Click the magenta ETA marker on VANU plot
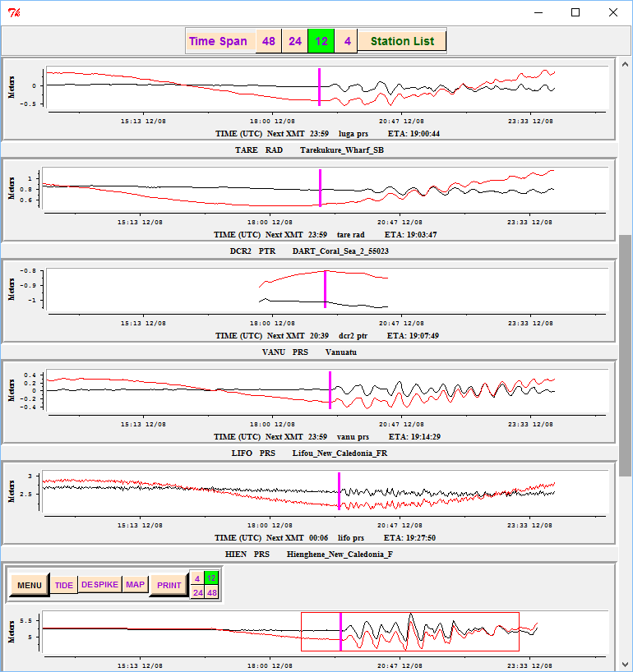633x672 pixels. coord(330,389)
